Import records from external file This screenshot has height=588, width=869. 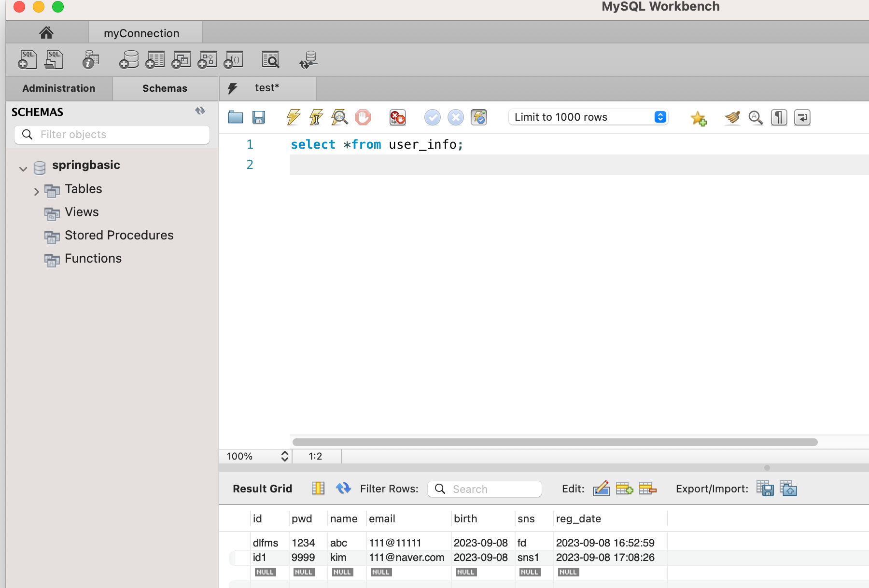pyautogui.click(x=788, y=489)
